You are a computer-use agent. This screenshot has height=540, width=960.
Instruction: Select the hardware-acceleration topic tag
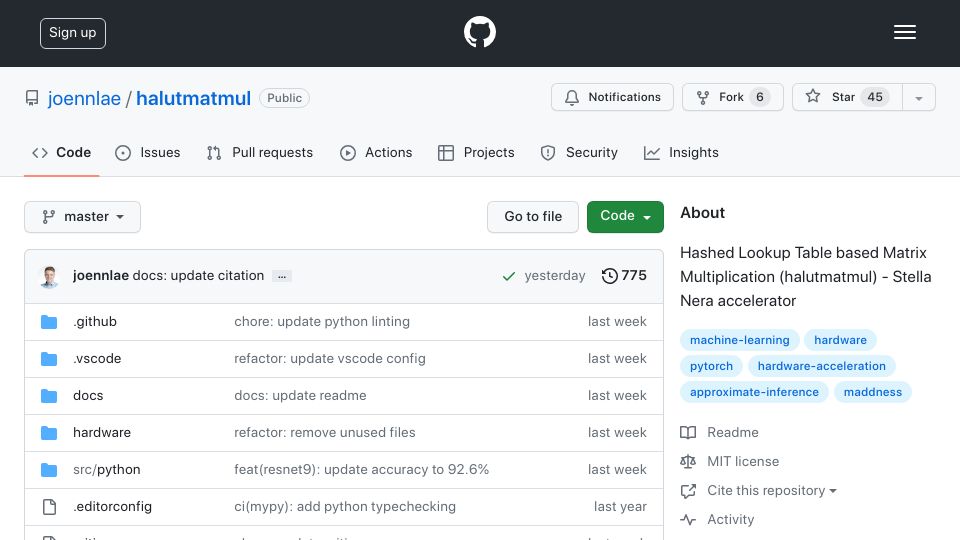click(822, 366)
